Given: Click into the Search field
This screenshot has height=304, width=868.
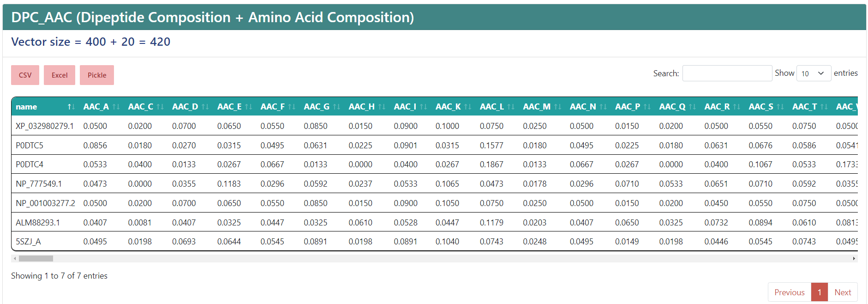Looking at the screenshot, I should [727, 73].
